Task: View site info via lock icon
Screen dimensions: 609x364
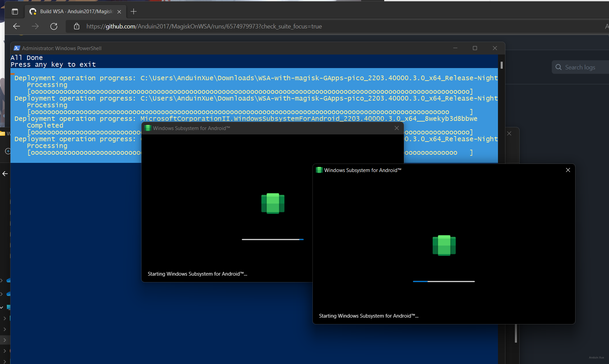Action: (x=77, y=26)
